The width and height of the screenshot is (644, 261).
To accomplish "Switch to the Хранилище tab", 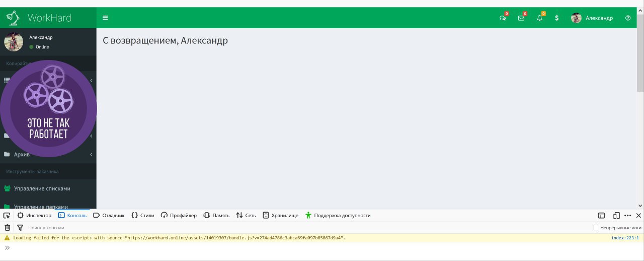I will click(280, 215).
